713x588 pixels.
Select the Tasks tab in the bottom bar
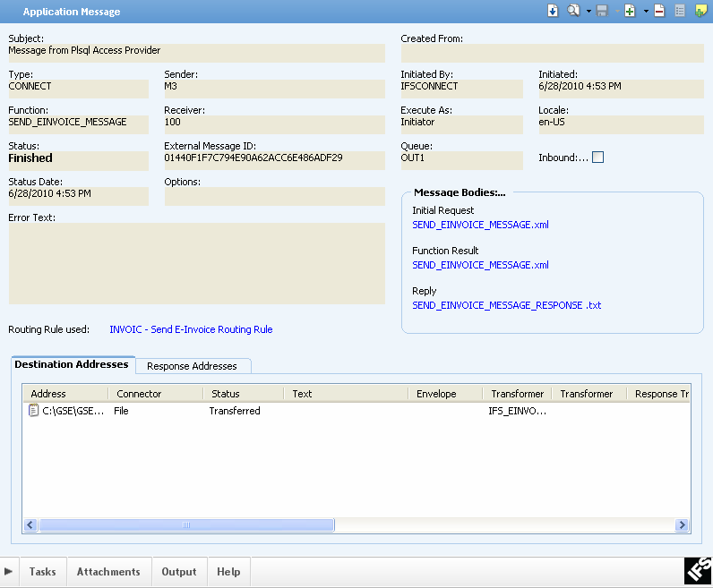tap(42, 572)
